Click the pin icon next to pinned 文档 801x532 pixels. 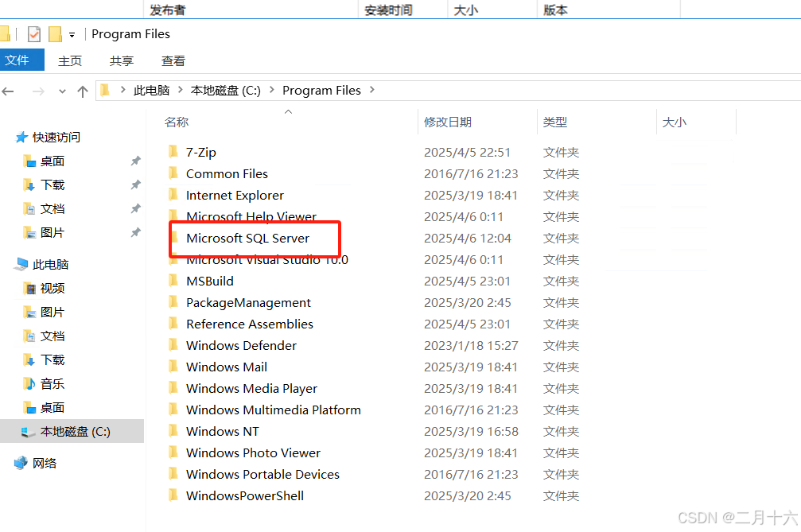[135, 209]
